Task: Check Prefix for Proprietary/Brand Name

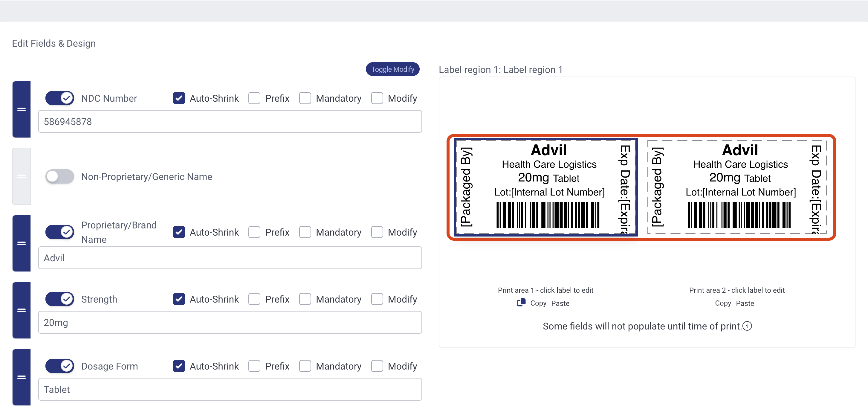Action: pos(254,232)
